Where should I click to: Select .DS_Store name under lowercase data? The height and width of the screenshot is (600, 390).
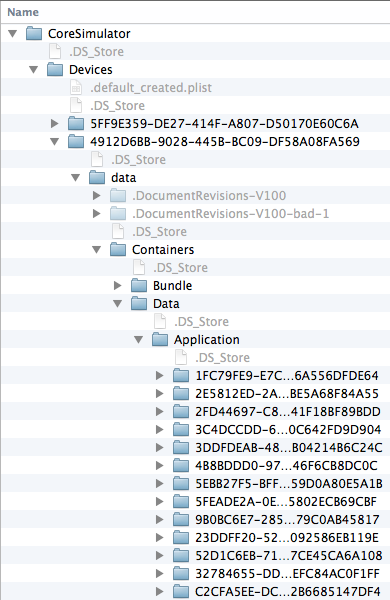tap(160, 232)
